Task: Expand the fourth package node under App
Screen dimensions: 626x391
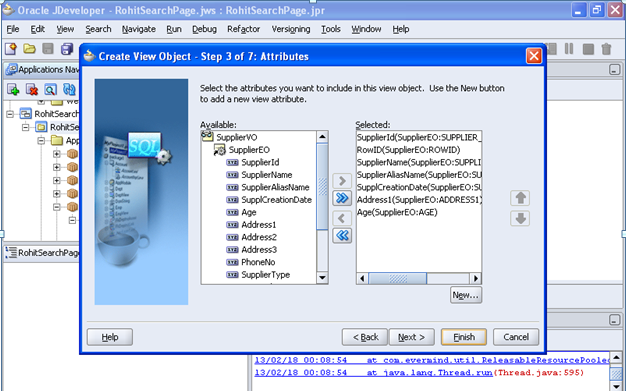Action: tap(56, 194)
